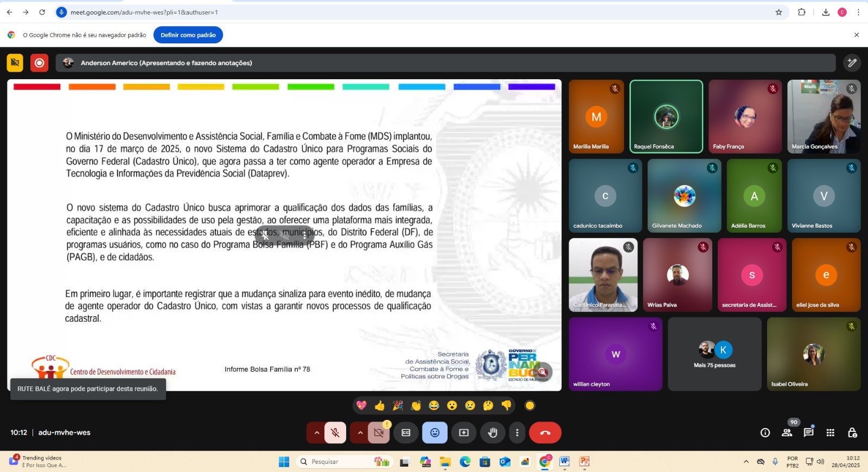The height and width of the screenshot is (472, 868).
Task: Show the participants list with 90 badge
Action: [x=787, y=432]
